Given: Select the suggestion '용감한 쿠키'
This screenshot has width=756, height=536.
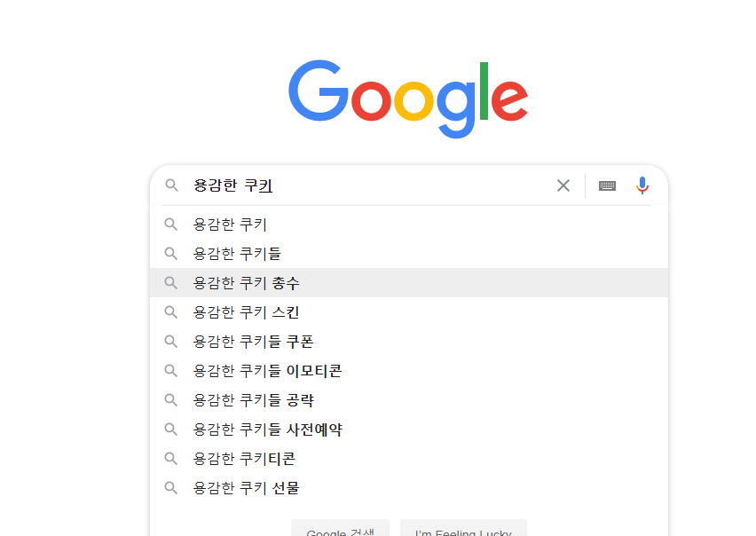Looking at the screenshot, I should coord(230,225).
